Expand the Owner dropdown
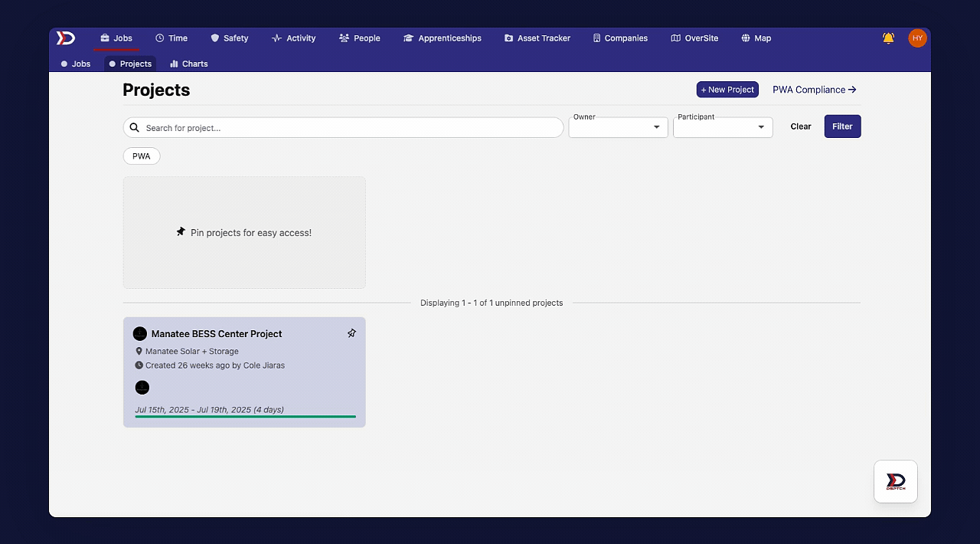The height and width of the screenshot is (544, 980). click(x=618, y=127)
